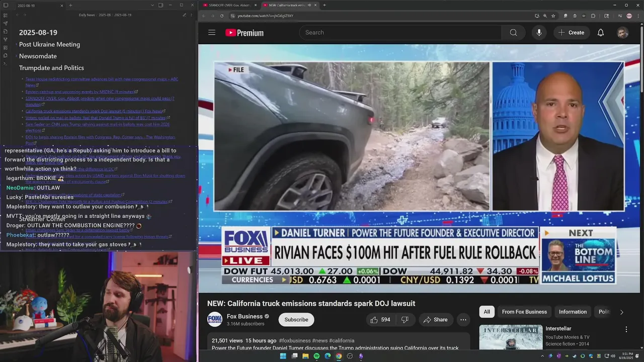Open File Explorer from the taskbar
The image size is (644, 362).
[305, 356]
